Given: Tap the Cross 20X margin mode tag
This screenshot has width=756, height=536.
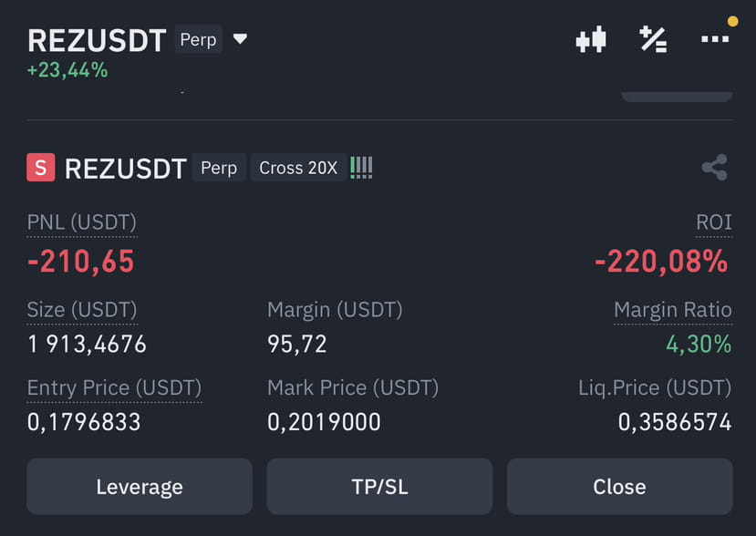Looking at the screenshot, I should point(298,168).
